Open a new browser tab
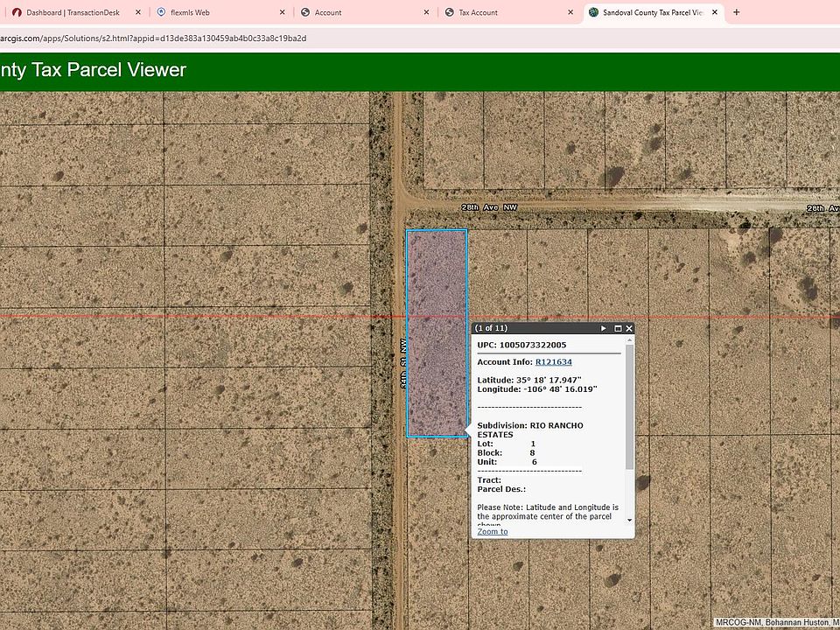The image size is (840, 630). (736, 12)
